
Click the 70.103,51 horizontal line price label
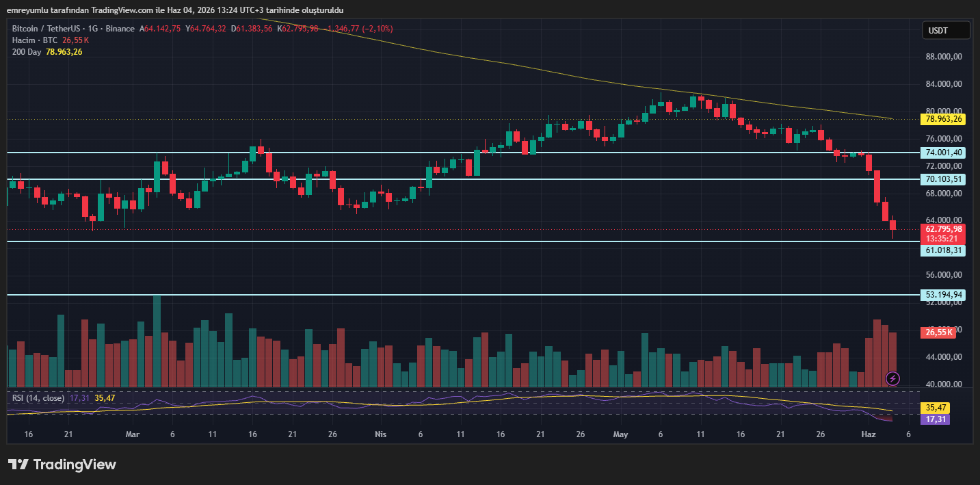pos(944,179)
